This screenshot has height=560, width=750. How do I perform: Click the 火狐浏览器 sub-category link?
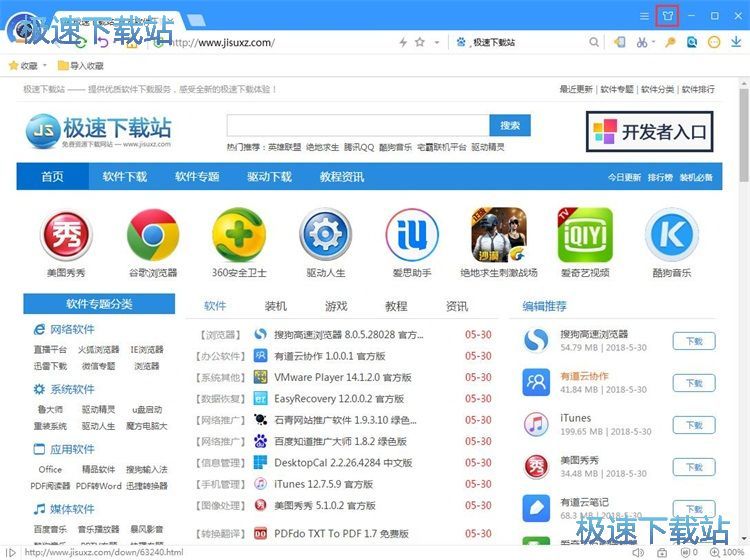(x=99, y=350)
